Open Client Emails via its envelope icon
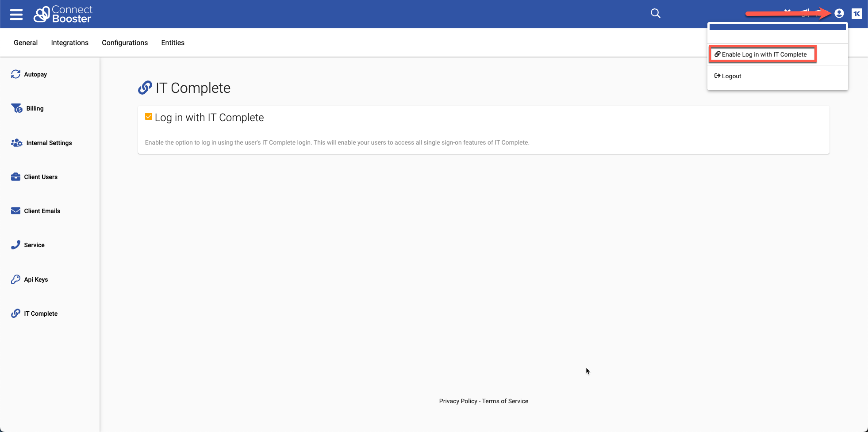868x432 pixels. tap(16, 211)
